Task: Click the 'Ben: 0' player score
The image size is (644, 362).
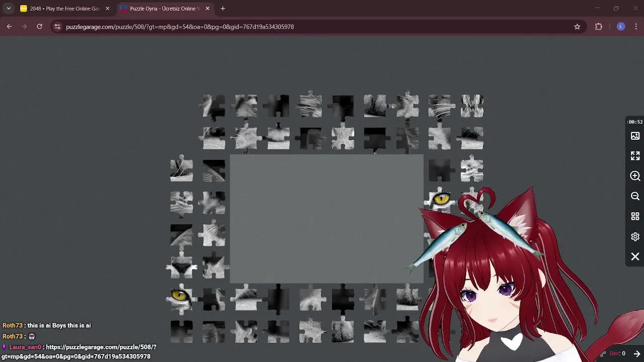Action: pos(617,353)
